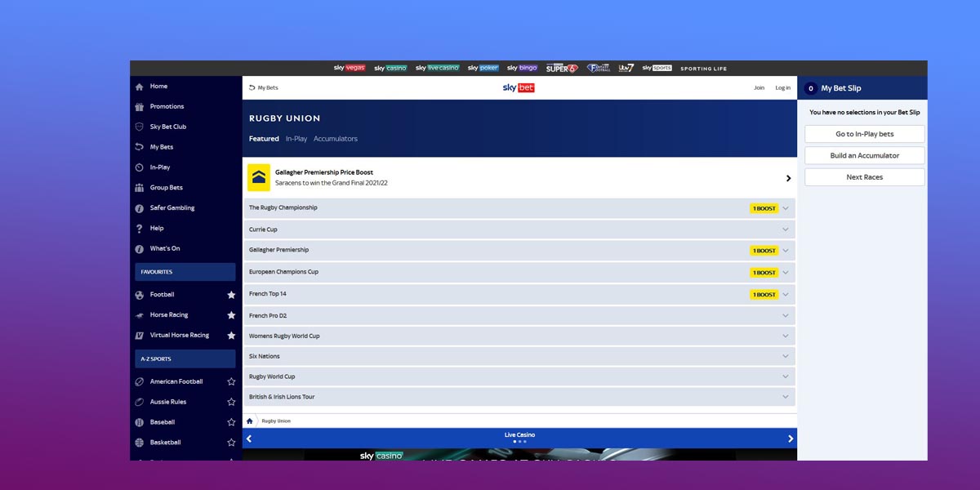Select the Football ball icon
This screenshot has height=490, width=980.
point(140,295)
